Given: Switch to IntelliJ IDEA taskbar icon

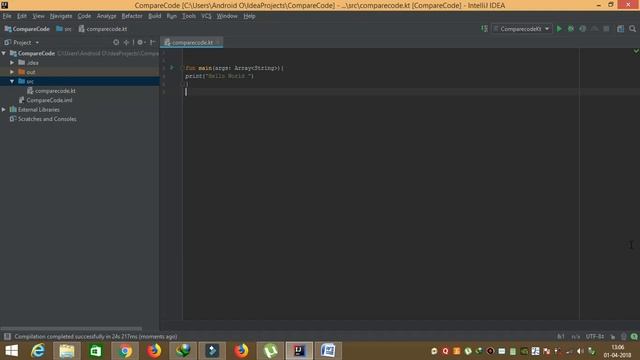Looking at the screenshot, I should pos(299,351).
